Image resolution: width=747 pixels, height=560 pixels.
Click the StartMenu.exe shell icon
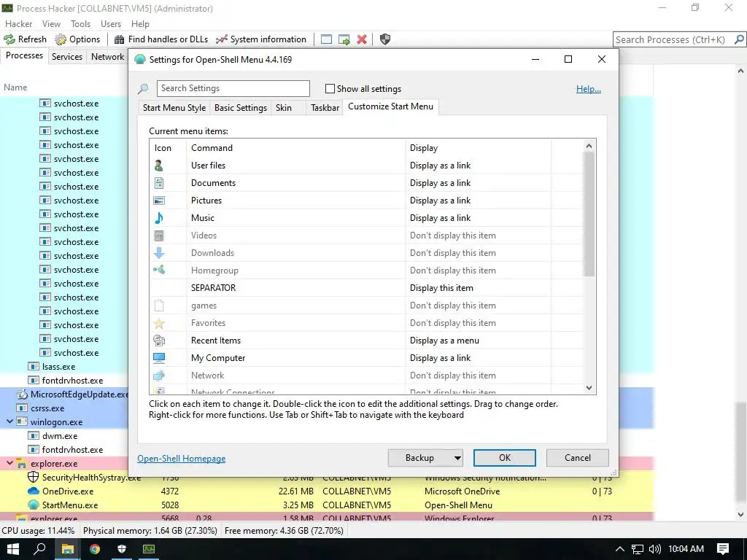(34, 505)
